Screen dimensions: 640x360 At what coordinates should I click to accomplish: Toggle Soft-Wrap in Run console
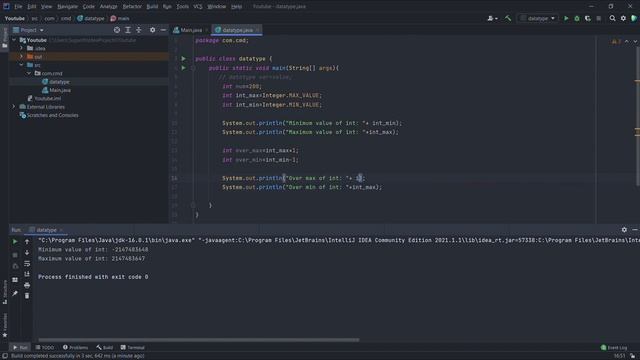(27, 264)
